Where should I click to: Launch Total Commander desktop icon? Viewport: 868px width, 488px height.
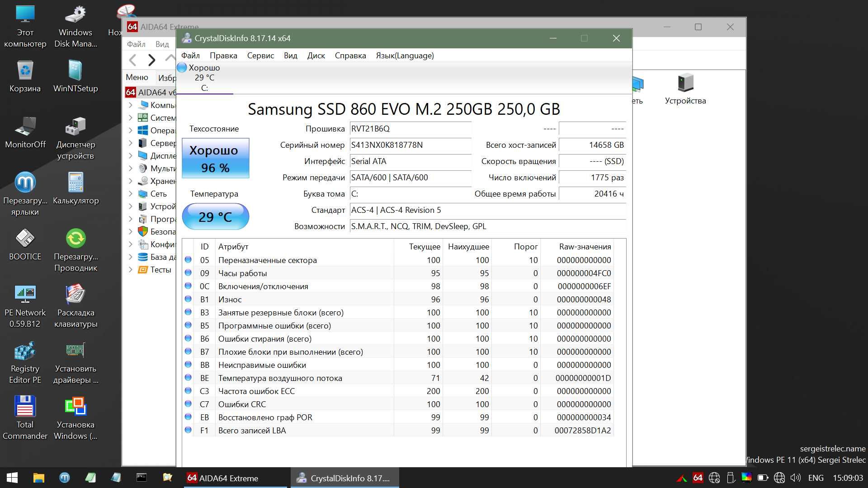pyautogui.click(x=25, y=418)
